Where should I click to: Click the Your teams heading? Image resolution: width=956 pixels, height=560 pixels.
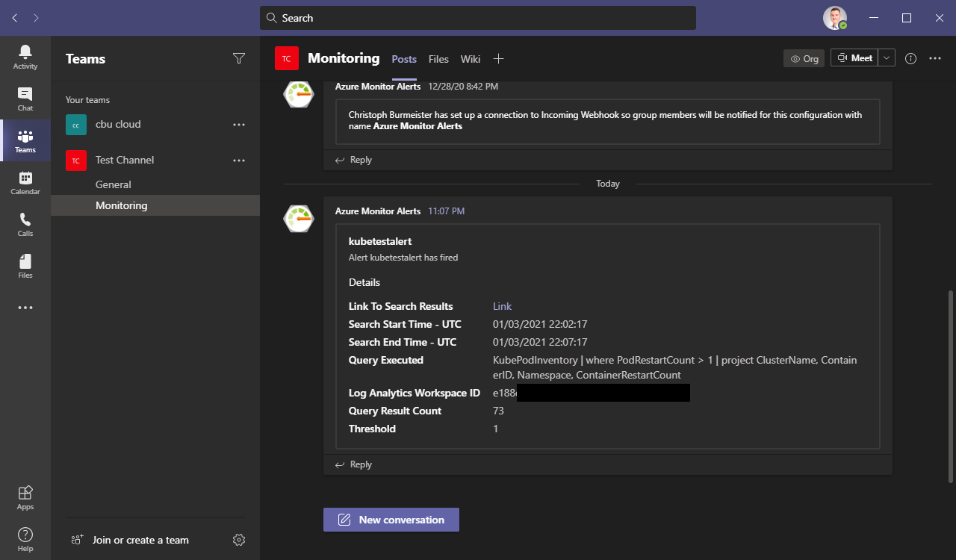87,100
